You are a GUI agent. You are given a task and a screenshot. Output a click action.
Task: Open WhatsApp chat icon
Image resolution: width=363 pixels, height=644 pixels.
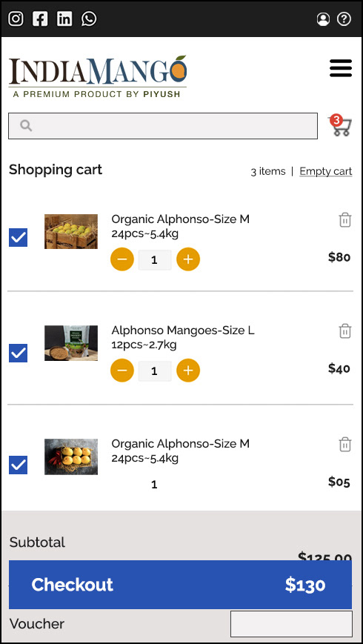coord(89,19)
